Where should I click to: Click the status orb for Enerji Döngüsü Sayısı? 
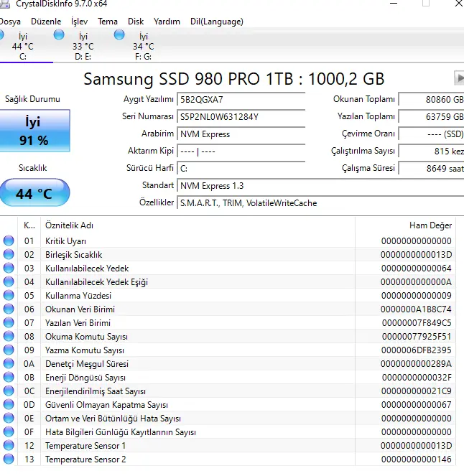[x=9, y=378]
